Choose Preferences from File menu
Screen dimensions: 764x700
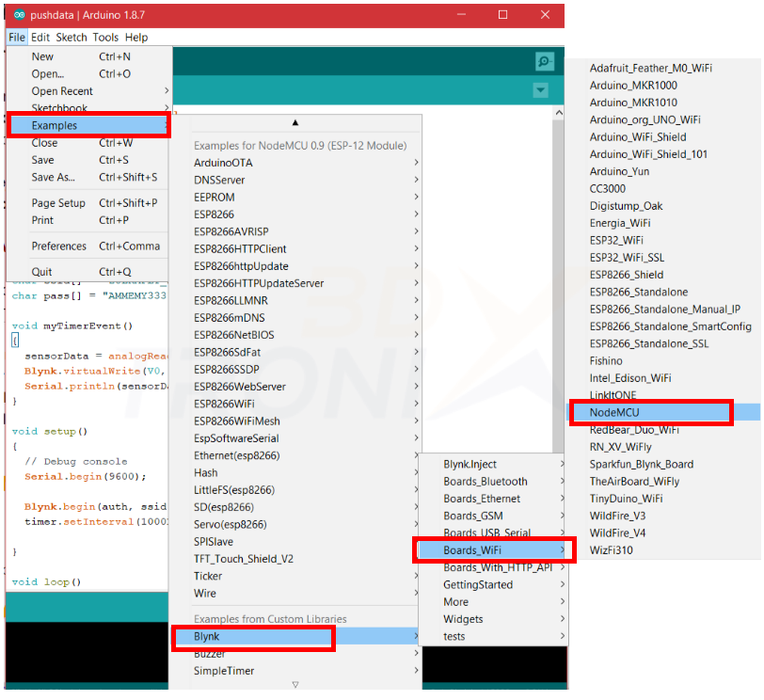(x=58, y=247)
